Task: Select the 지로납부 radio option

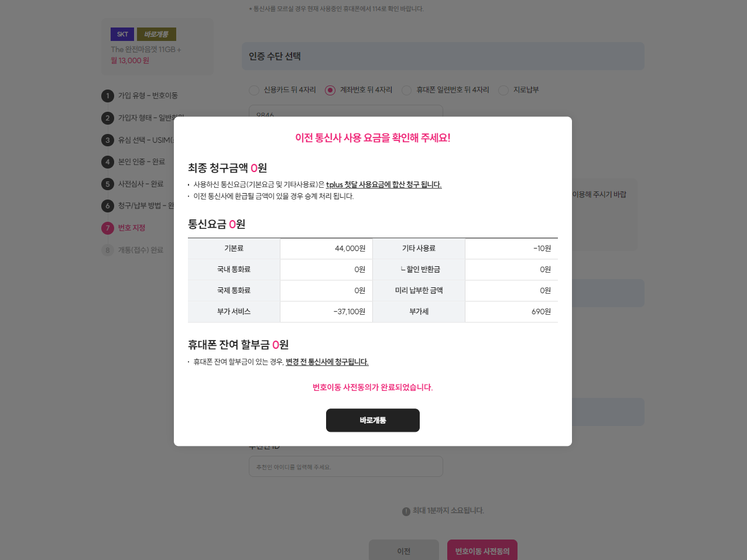Action: [503, 90]
